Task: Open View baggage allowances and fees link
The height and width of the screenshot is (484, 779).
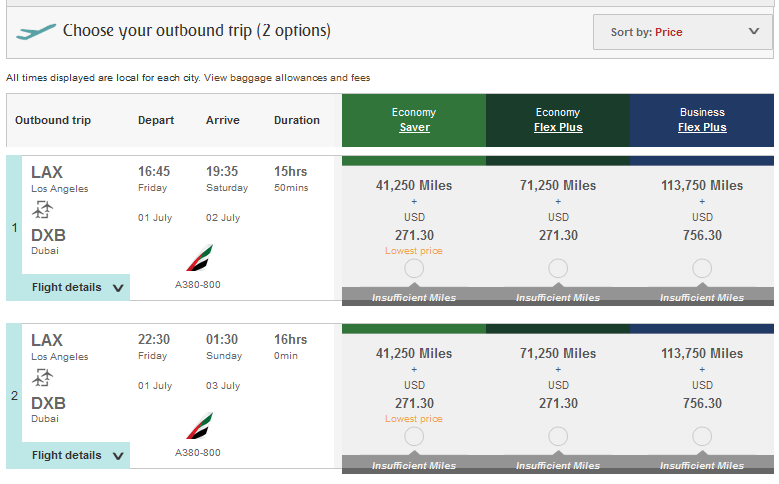Action: [287, 78]
